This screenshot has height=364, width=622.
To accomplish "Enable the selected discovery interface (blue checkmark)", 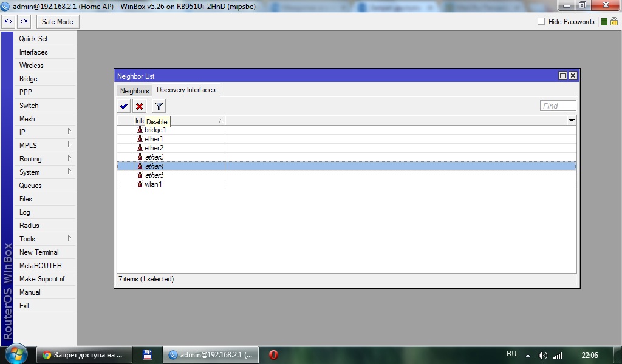I will click(x=124, y=106).
